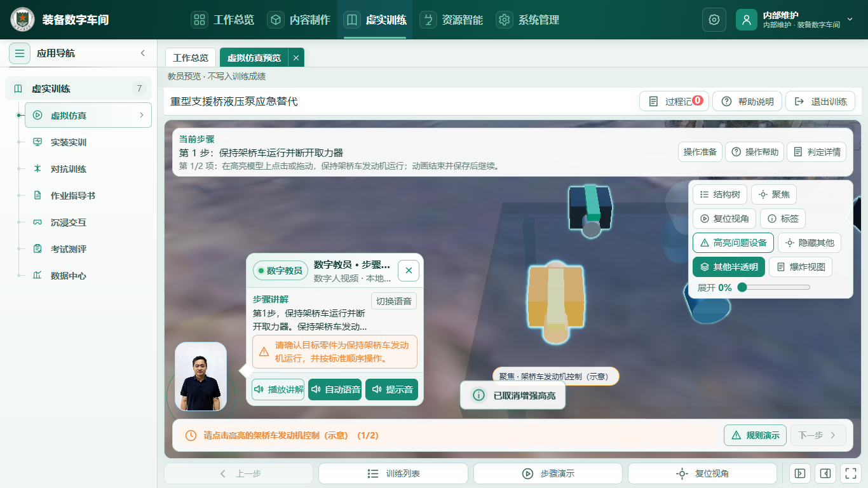Click the fullscreen icon at bottom right
The width and height of the screenshot is (868, 488).
[850, 473]
